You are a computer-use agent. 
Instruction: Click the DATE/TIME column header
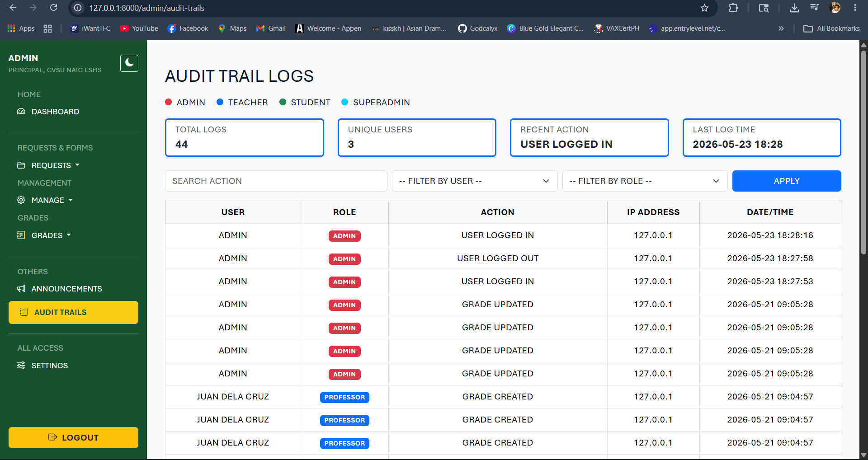[x=770, y=212]
